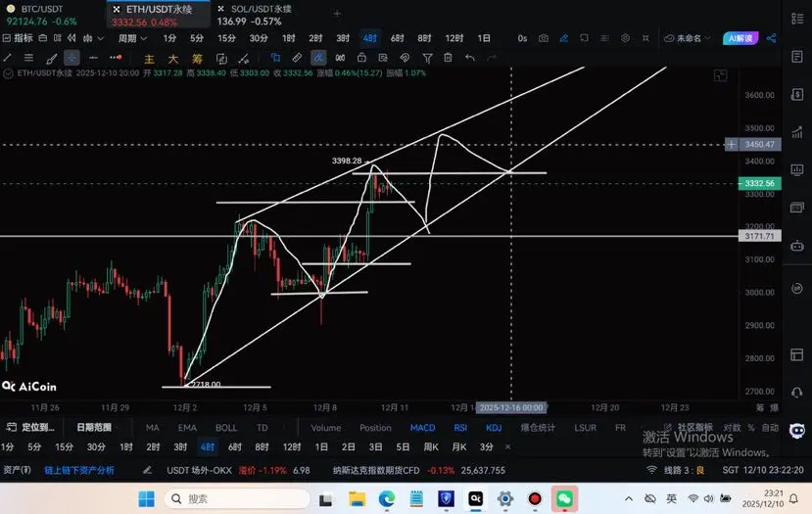Screen dimensions: 812x514
Task: Toggle the 爆仓统计 indicator
Action: point(538,428)
